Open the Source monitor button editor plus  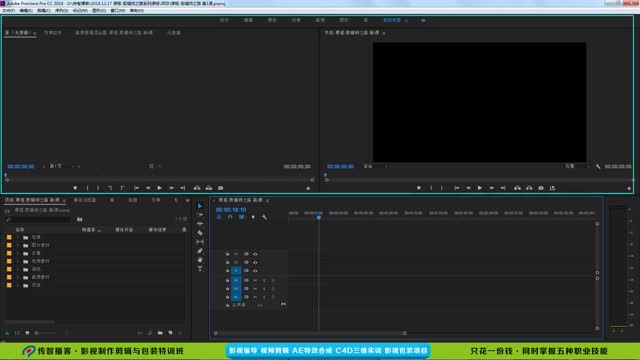coord(308,188)
